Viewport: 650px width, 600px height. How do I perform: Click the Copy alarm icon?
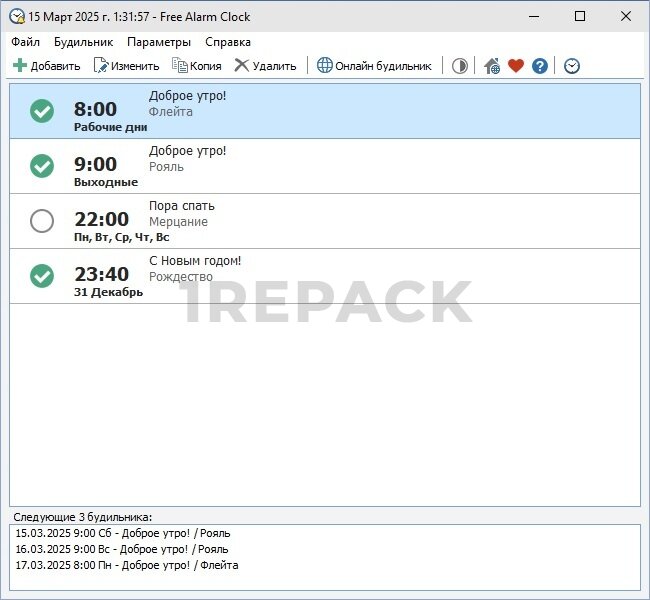(x=180, y=66)
